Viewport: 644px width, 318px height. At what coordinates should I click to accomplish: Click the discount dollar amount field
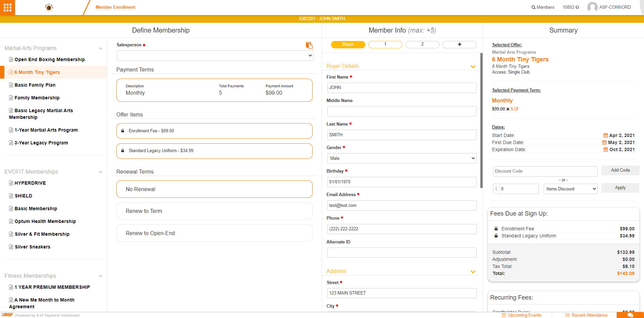519,189
